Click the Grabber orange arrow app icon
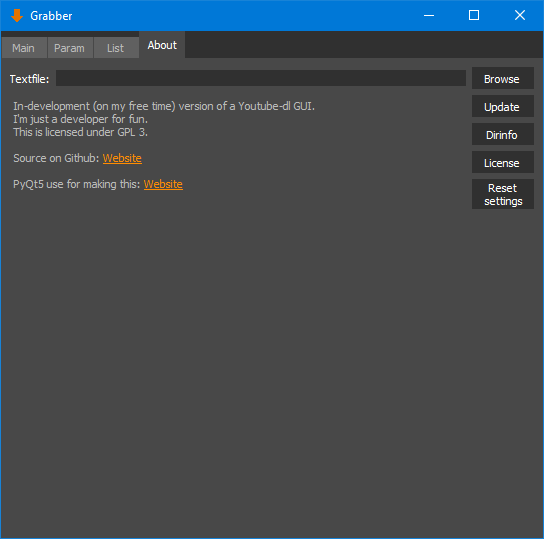Viewport: 544px width, 539px height. 17,16
